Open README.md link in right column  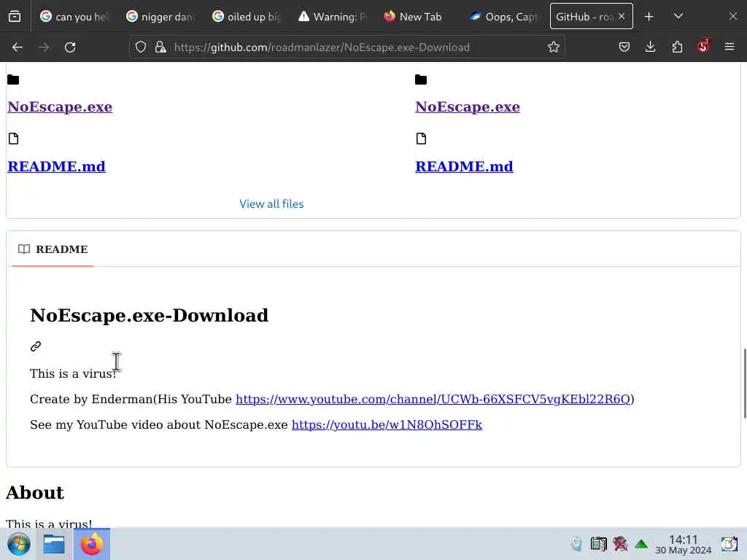(464, 166)
